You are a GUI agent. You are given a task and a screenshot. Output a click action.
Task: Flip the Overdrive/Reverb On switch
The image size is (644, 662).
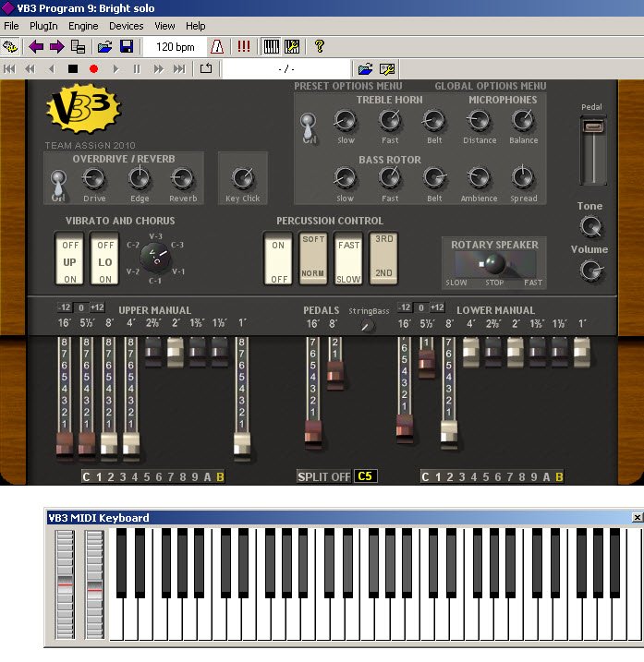(59, 185)
